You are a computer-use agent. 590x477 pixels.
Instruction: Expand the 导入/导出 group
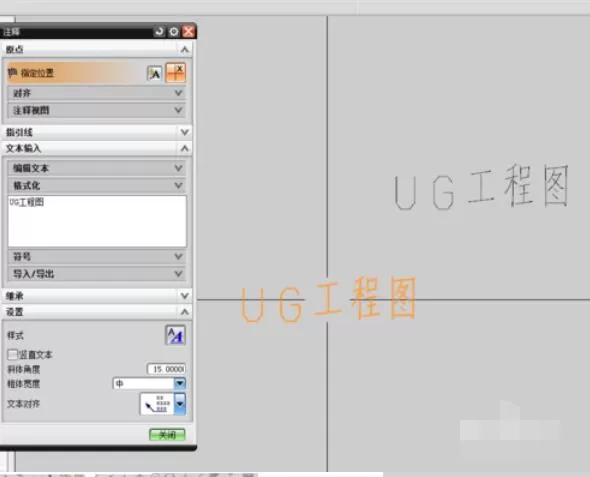(x=97, y=274)
